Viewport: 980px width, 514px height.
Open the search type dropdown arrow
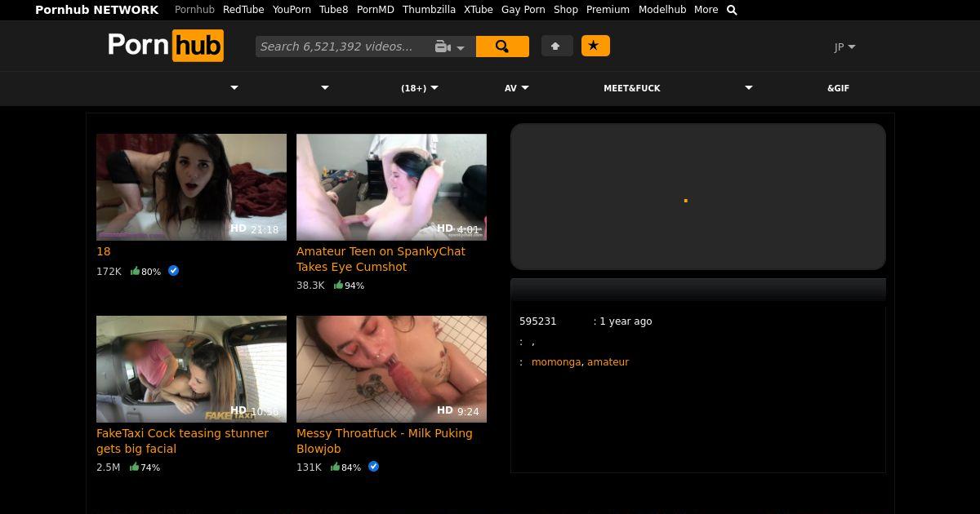461,47
